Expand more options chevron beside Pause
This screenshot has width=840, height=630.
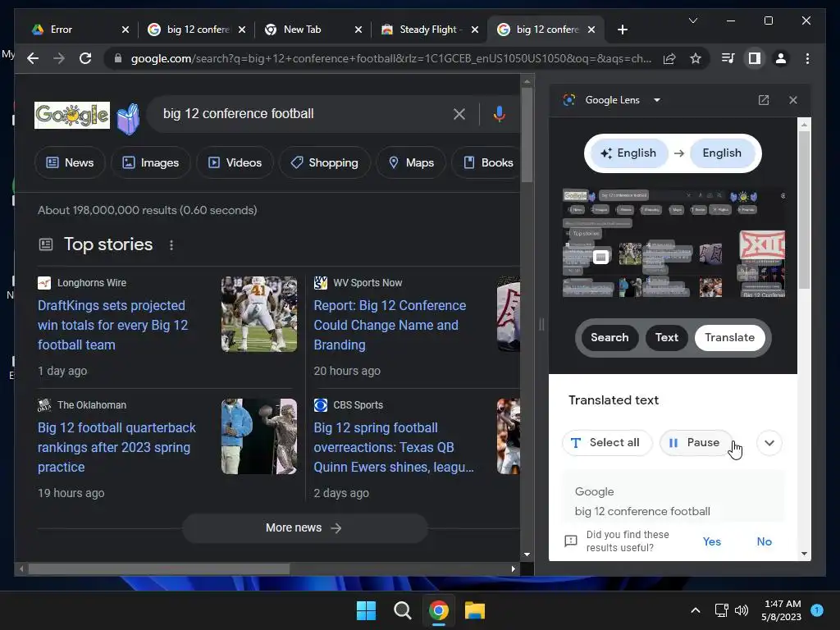[769, 443]
